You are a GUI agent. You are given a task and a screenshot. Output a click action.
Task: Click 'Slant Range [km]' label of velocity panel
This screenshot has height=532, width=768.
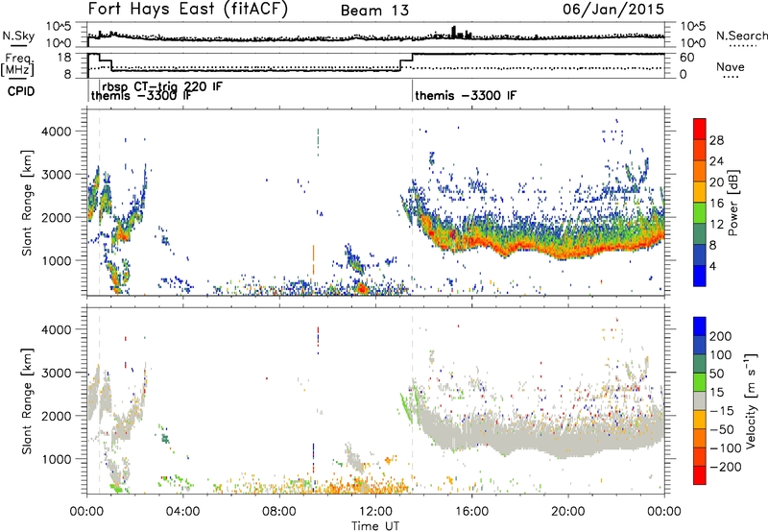click(x=27, y=400)
